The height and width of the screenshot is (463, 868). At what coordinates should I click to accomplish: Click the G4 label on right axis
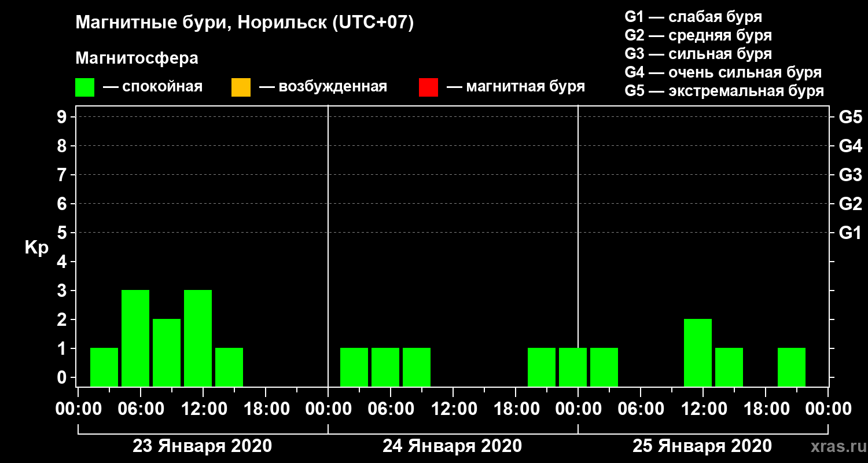coord(850,146)
